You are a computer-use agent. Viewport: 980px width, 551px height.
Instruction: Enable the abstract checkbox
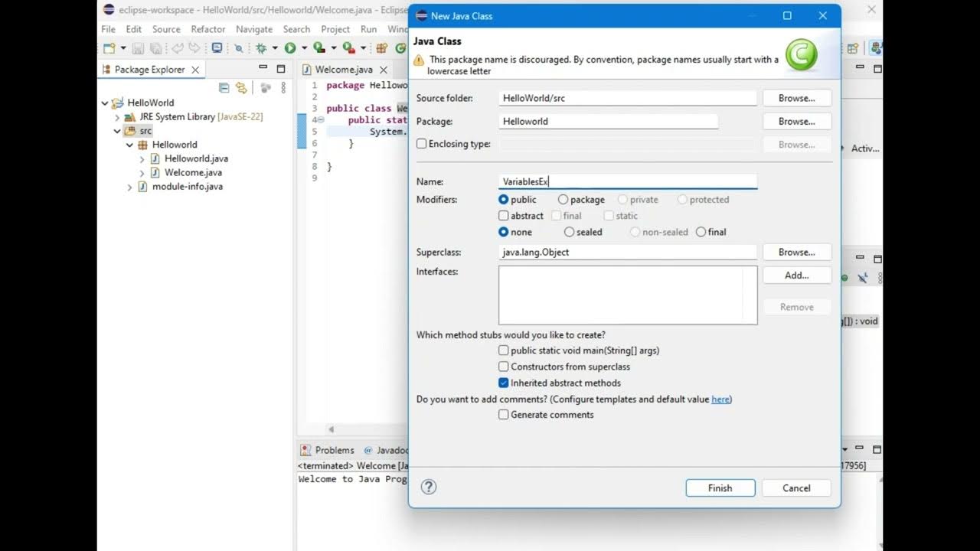point(504,216)
